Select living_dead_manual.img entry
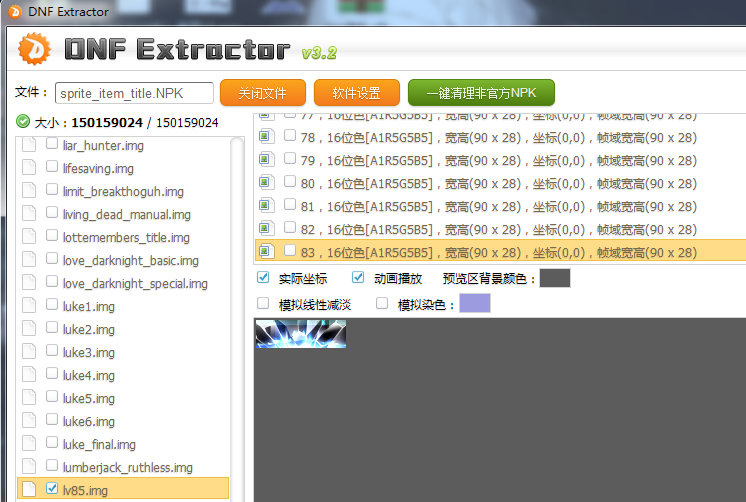This screenshot has height=502, width=746. pyautogui.click(x=127, y=215)
